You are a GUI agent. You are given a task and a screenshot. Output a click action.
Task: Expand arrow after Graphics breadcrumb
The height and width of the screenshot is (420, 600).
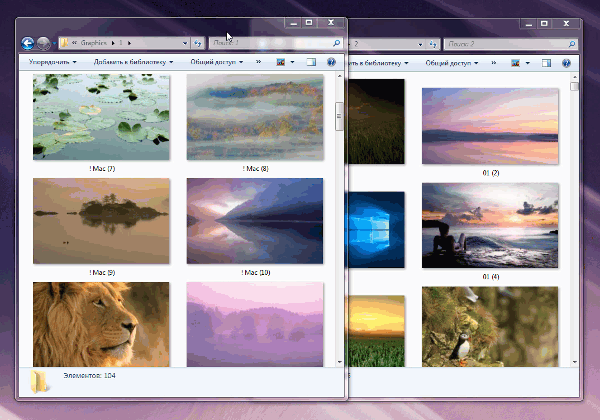(113, 43)
